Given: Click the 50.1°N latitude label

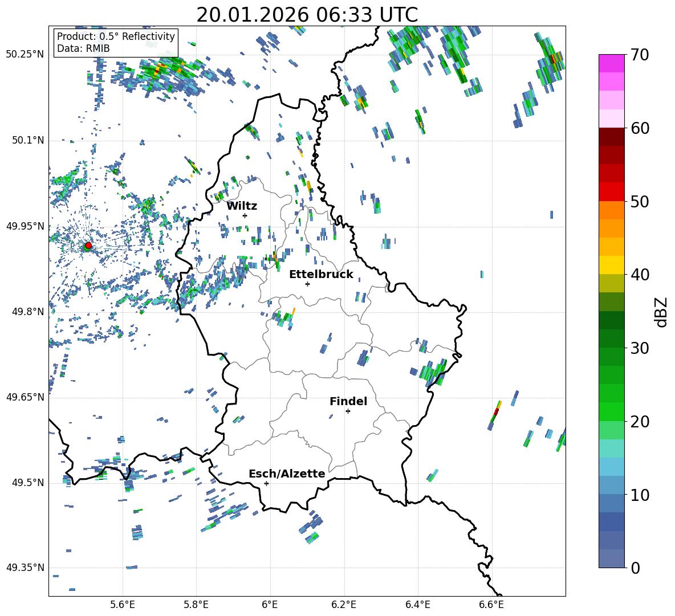Looking at the screenshot, I should pyautogui.click(x=28, y=140).
